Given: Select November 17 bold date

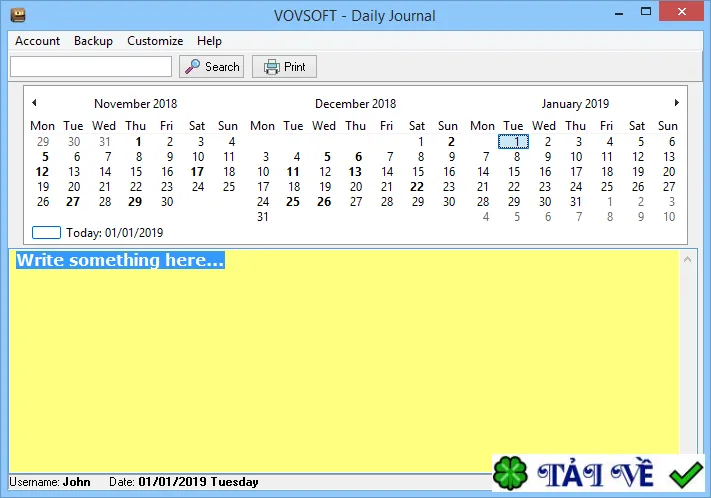Looking at the screenshot, I should tap(197, 172).
